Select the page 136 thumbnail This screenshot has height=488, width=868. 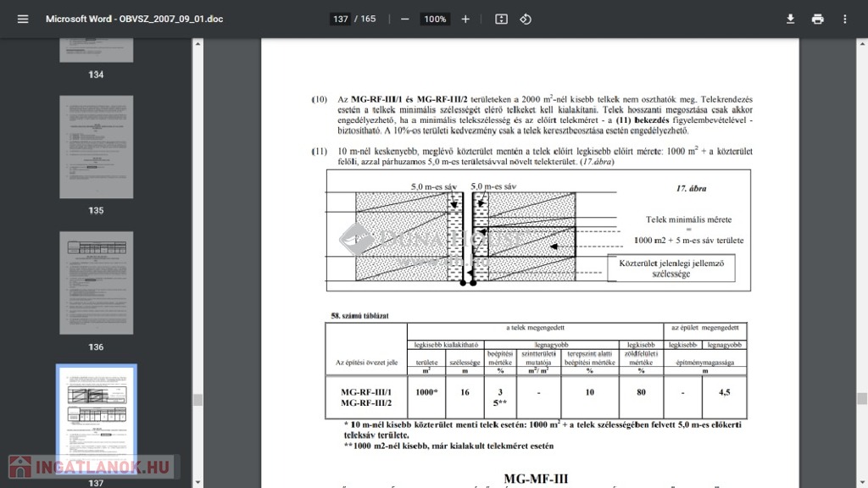tap(96, 282)
